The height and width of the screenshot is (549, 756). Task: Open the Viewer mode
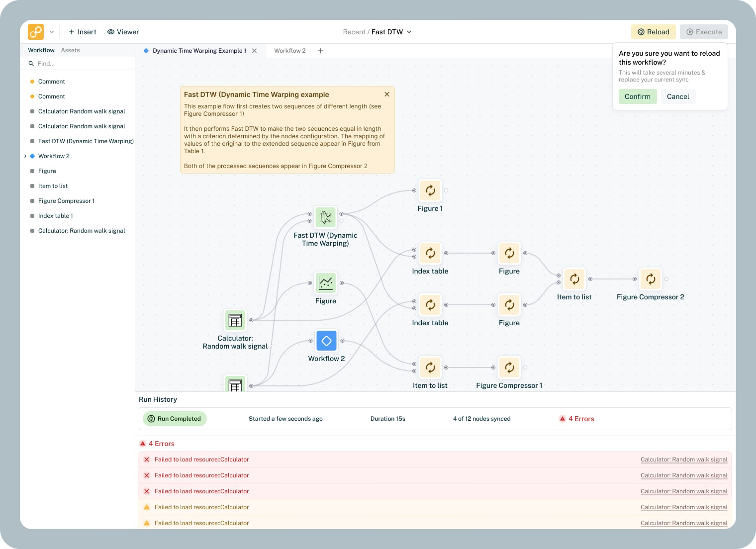(x=123, y=32)
